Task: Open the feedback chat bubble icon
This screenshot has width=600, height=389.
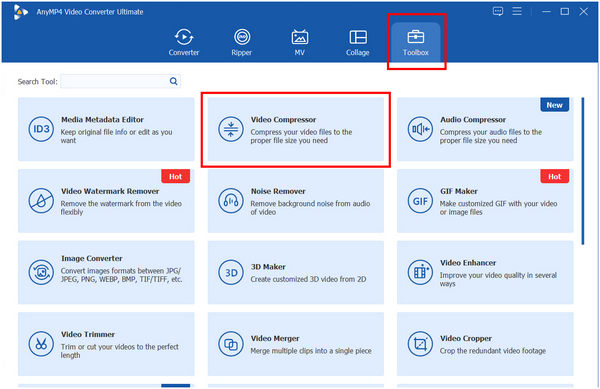Action: pos(498,11)
